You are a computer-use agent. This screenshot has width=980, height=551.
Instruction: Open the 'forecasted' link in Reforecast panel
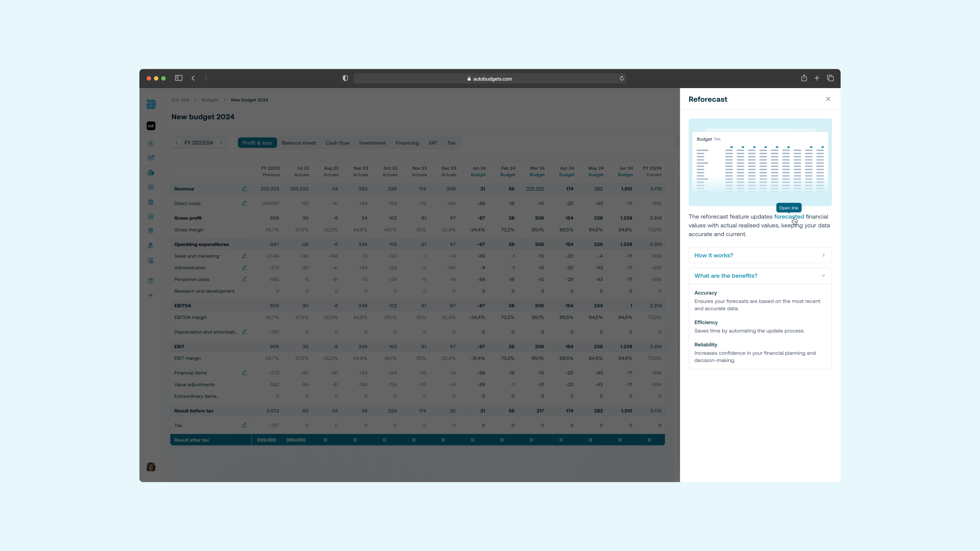[789, 217]
